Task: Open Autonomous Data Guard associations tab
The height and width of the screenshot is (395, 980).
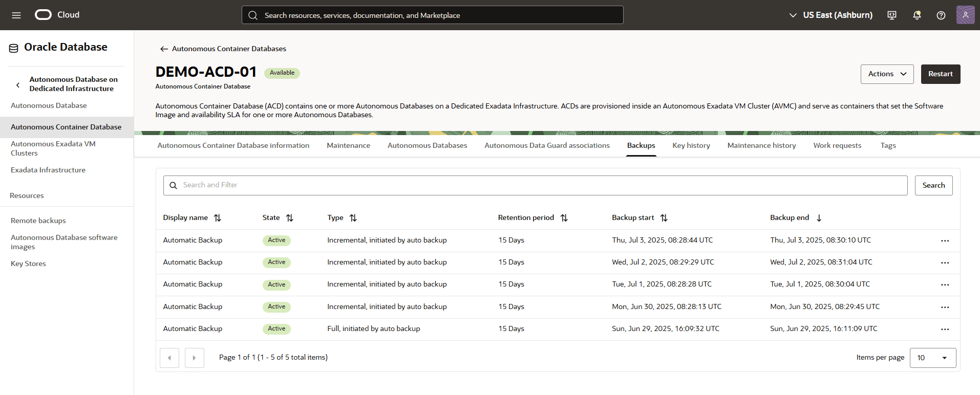Action: click(x=547, y=146)
